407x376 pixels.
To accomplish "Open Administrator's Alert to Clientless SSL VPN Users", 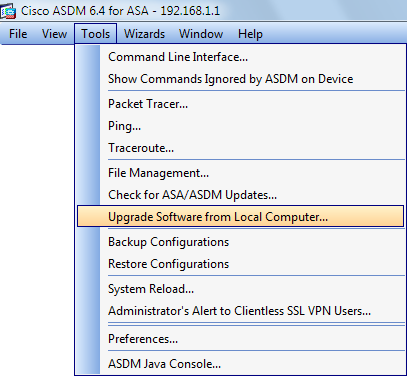I will 240,311.
